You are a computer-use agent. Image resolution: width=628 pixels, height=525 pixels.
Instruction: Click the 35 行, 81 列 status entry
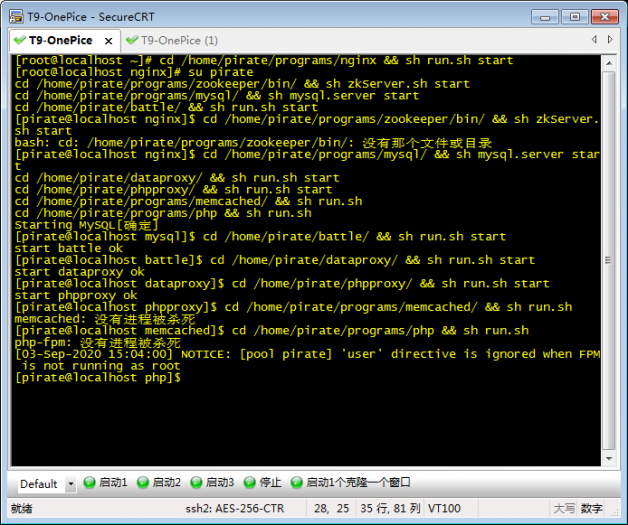pyautogui.click(x=390, y=509)
